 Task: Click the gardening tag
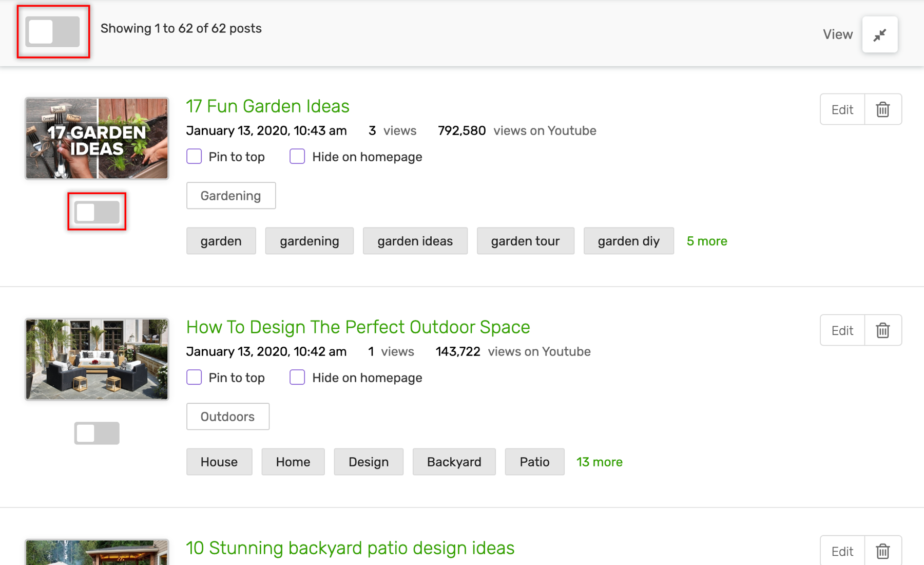[310, 241]
